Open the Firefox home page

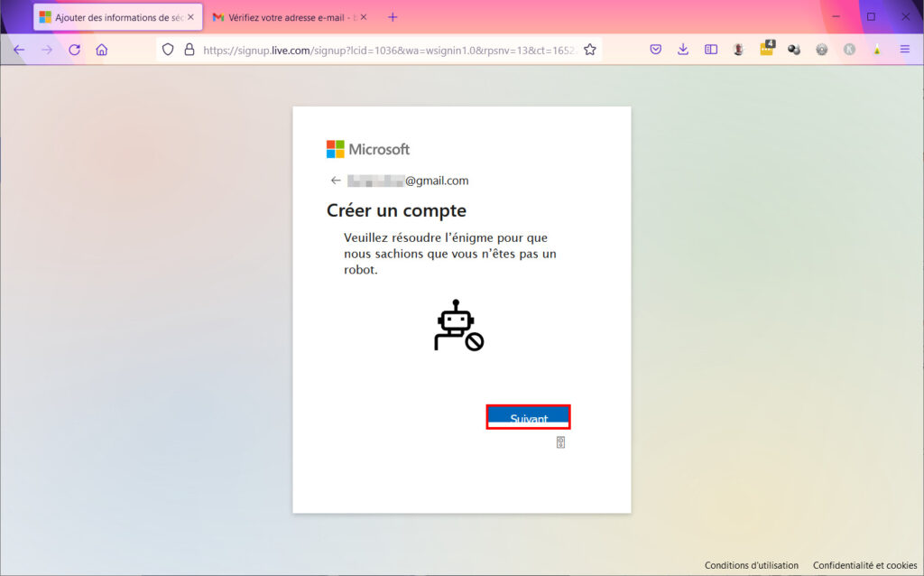point(102,51)
